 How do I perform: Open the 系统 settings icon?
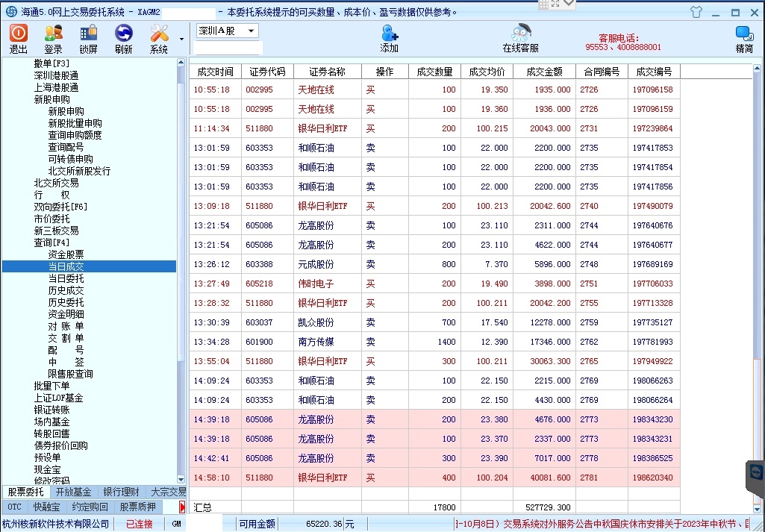(x=159, y=38)
